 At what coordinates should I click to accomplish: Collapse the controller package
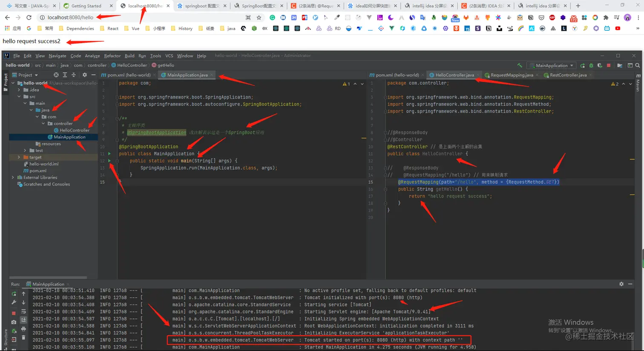[43, 124]
